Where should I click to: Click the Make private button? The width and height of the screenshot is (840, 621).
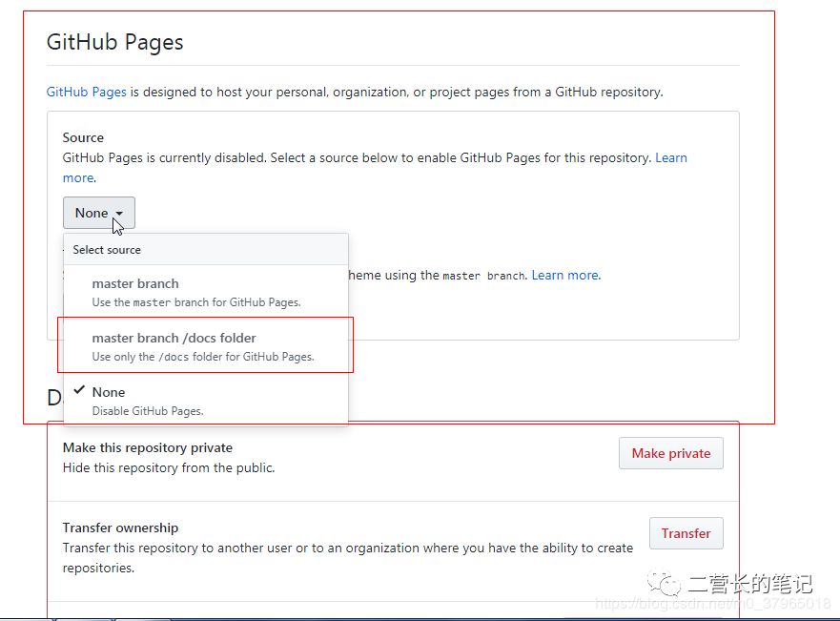pos(670,453)
